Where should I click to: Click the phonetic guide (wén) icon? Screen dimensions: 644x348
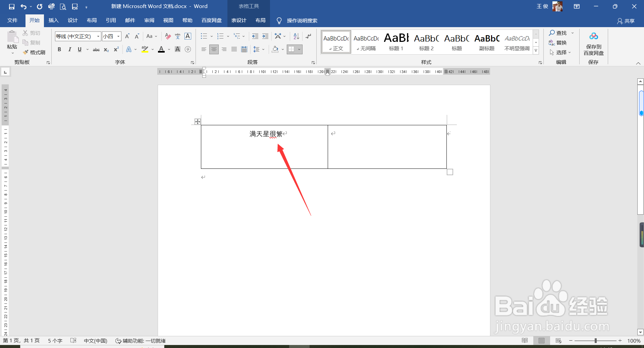178,36
